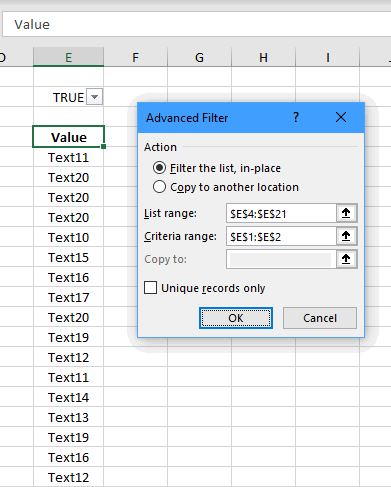Click cell Text13
Viewport: 391px width, 487px height.
point(69,417)
